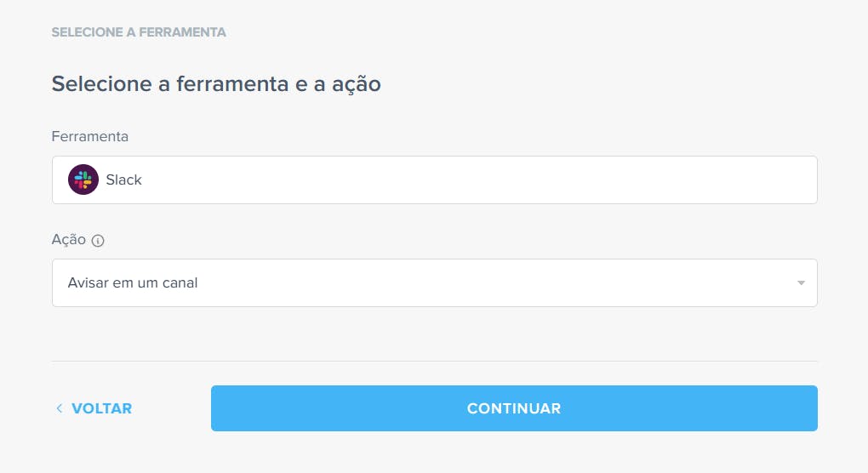Image resolution: width=868 pixels, height=473 pixels.
Task: Click the left chevron icon before Voltar
Action: click(x=60, y=408)
